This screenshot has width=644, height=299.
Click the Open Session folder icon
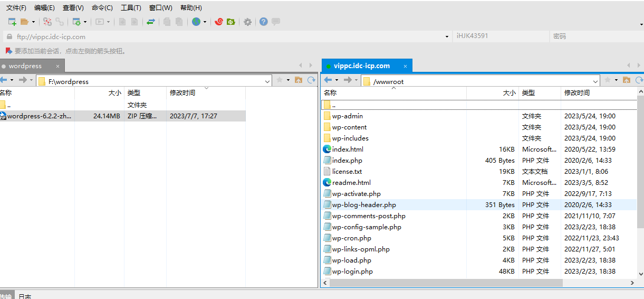click(24, 22)
